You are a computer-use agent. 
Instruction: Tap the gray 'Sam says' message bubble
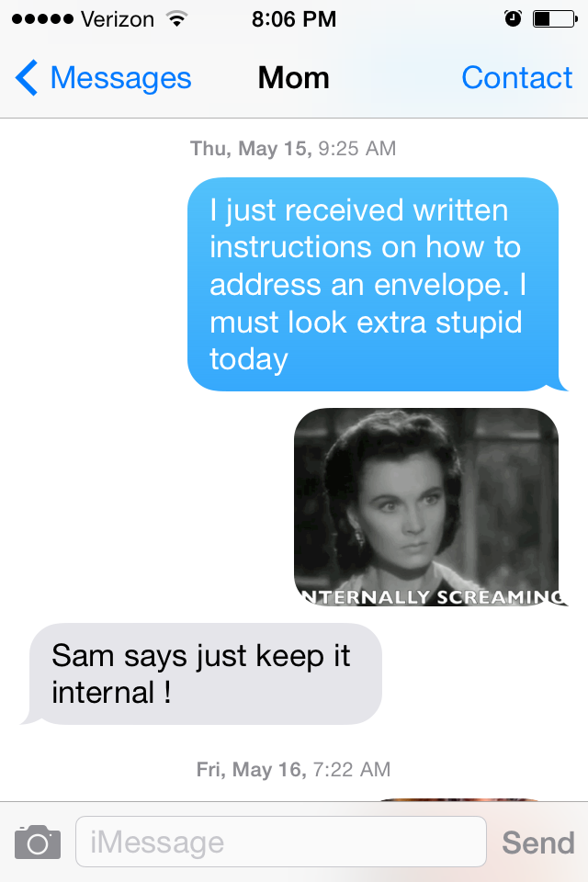click(x=203, y=673)
